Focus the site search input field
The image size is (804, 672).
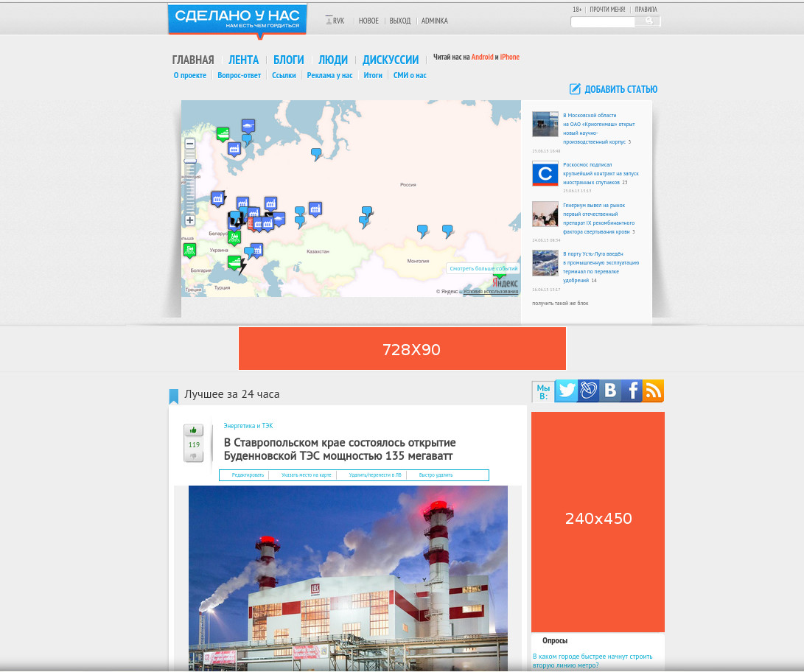(x=603, y=22)
